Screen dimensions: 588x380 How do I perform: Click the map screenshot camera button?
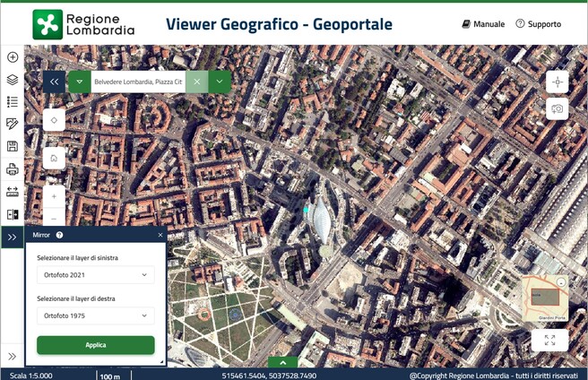pos(558,109)
